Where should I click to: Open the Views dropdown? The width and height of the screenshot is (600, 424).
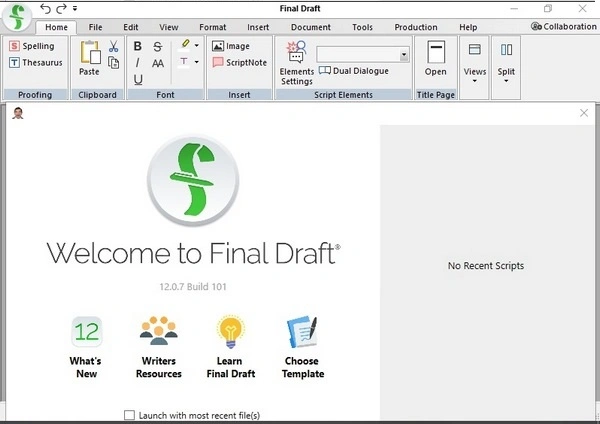click(475, 64)
